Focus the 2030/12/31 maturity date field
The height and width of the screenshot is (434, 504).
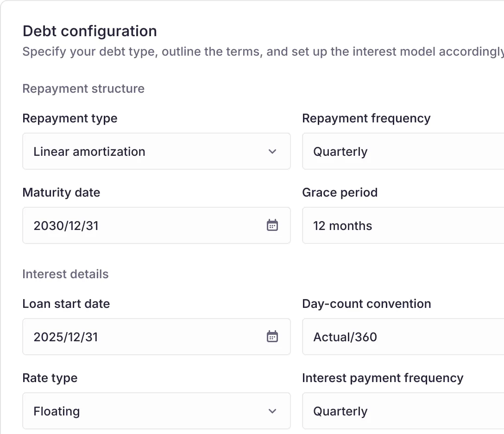coord(139,226)
